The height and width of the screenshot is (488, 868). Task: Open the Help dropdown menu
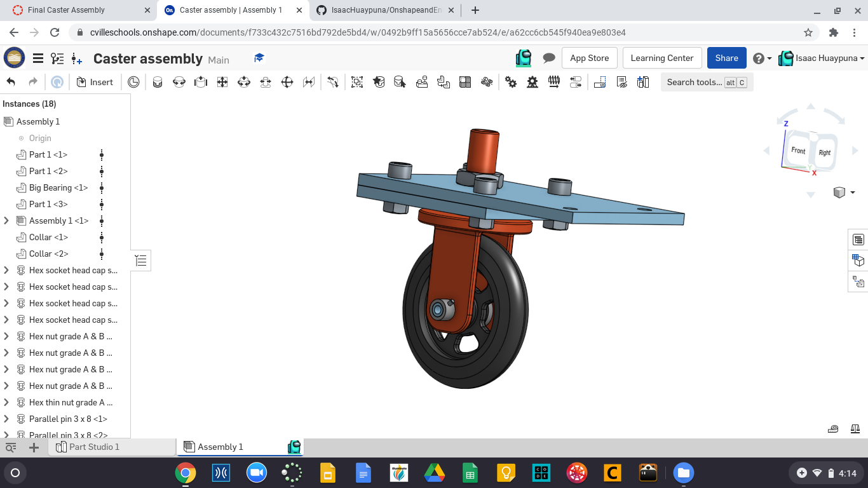(x=762, y=58)
